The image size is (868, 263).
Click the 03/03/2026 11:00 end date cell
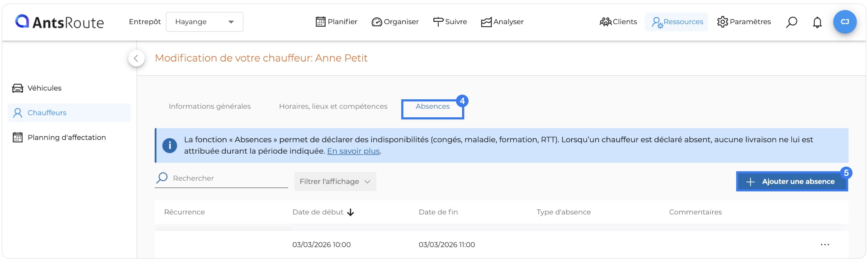pyautogui.click(x=447, y=245)
